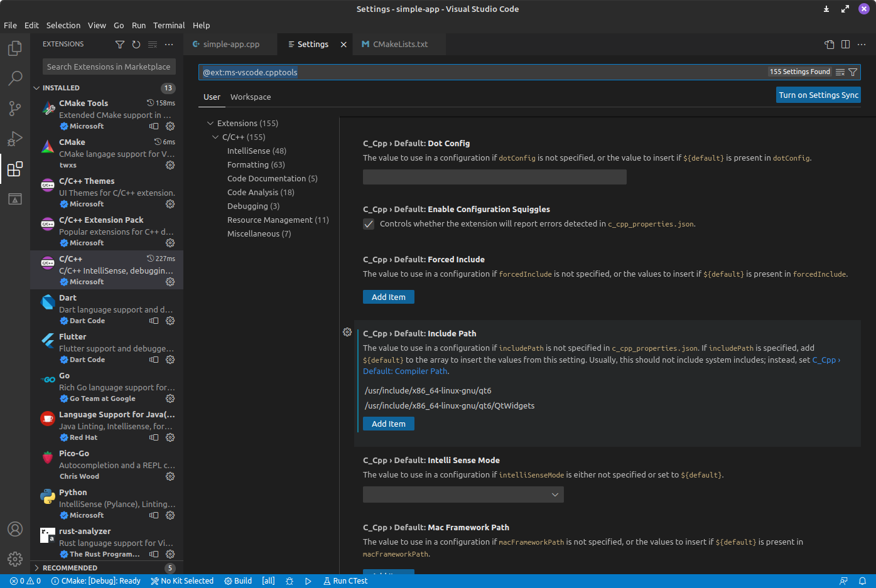Click the Dot Config text input
The height and width of the screenshot is (588, 876).
(495, 177)
